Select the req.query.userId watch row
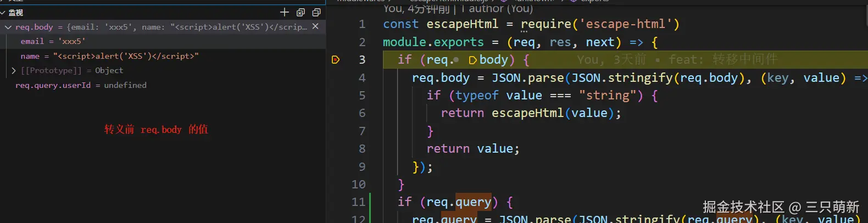 tap(163, 85)
